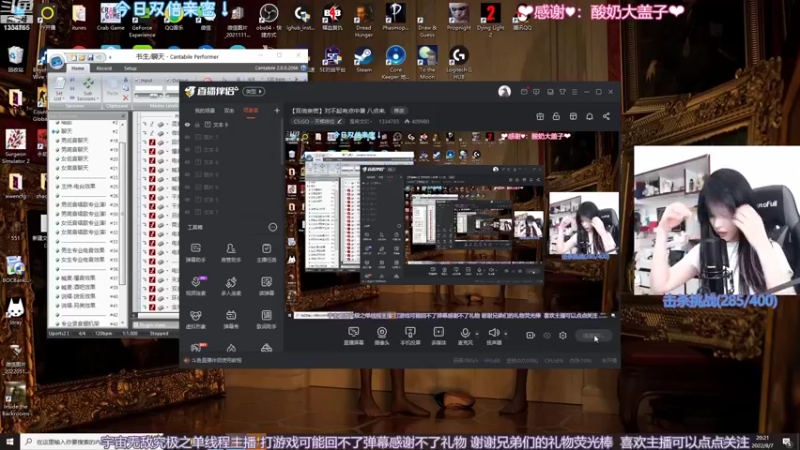This screenshot has height=450, width=800.
Task: Open the Cantabile quick access toolbar dropdown
Action: coord(110,57)
